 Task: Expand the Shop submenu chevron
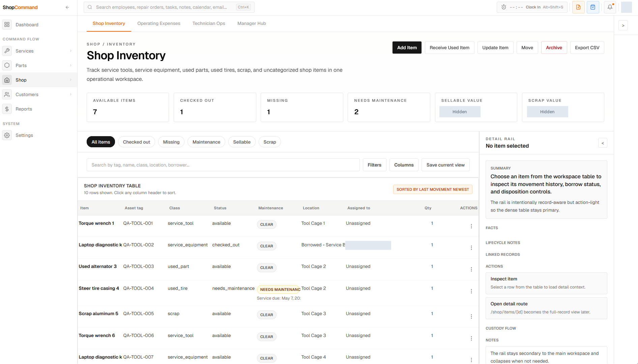[x=70, y=80]
